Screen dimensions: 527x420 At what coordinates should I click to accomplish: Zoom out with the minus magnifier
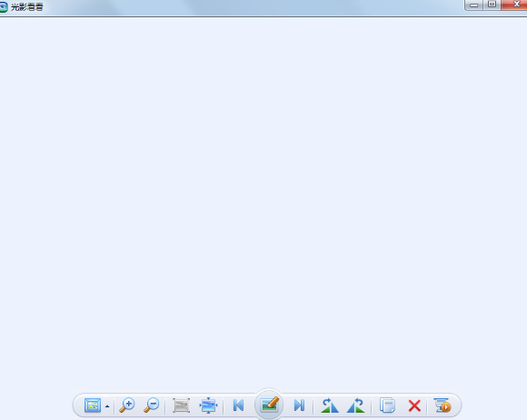tap(151, 405)
